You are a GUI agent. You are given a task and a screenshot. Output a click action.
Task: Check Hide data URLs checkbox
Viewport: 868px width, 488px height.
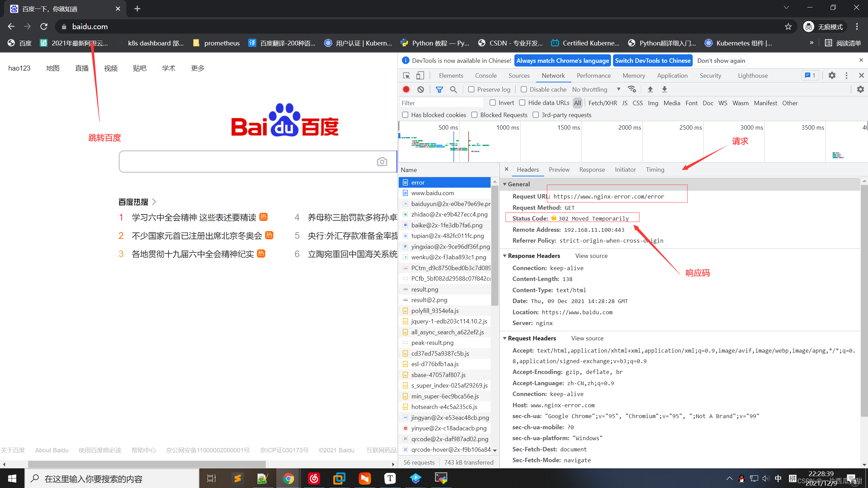point(522,102)
